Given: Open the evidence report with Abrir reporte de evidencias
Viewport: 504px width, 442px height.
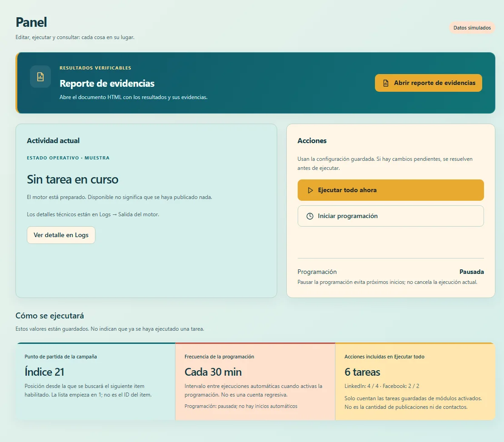Looking at the screenshot, I should [x=429, y=83].
